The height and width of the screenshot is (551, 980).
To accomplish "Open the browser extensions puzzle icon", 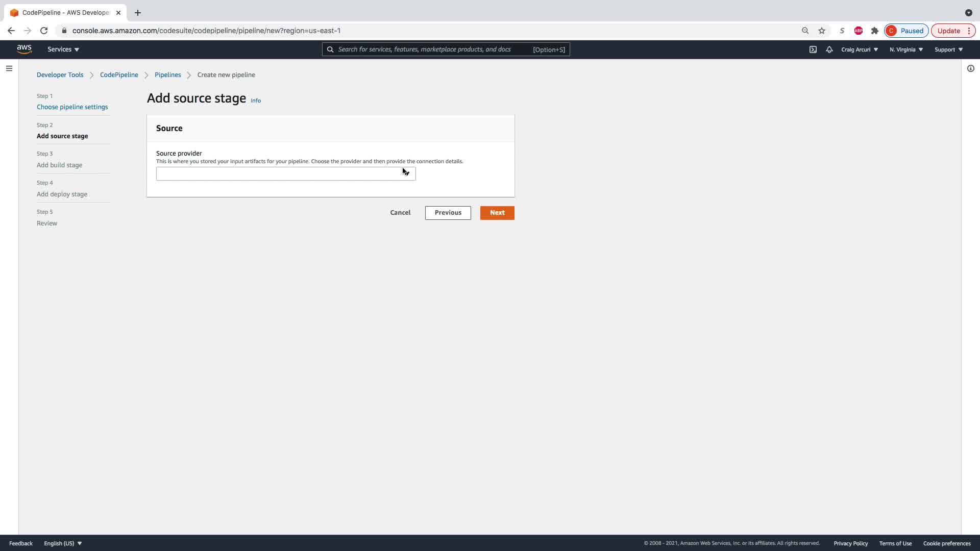I will click(x=875, y=31).
